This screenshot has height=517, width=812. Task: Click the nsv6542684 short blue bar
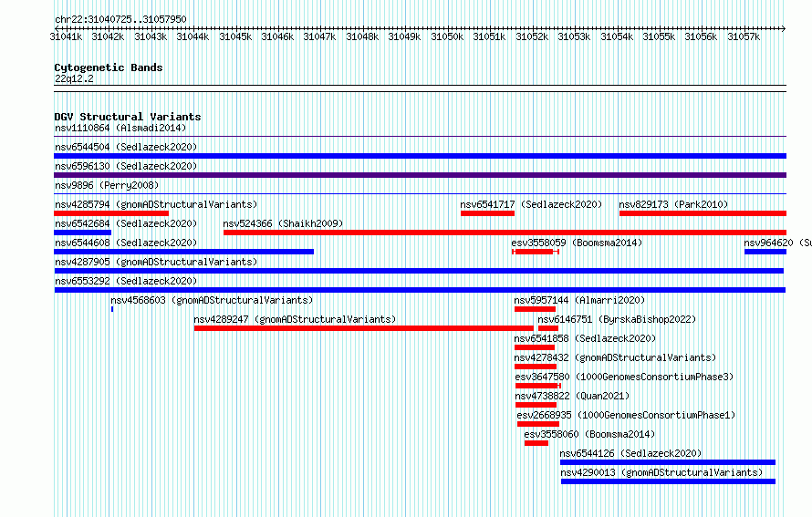[x=82, y=233]
